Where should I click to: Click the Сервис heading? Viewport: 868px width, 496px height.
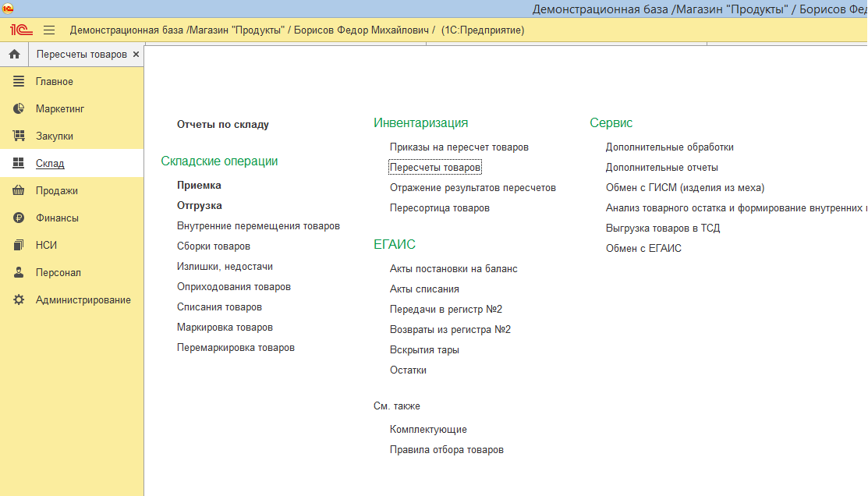coord(611,123)
